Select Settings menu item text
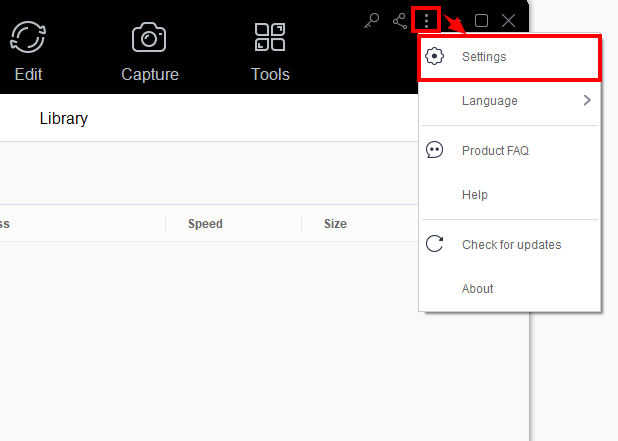This screenshot has height=441, width=618. pos(484,57)
